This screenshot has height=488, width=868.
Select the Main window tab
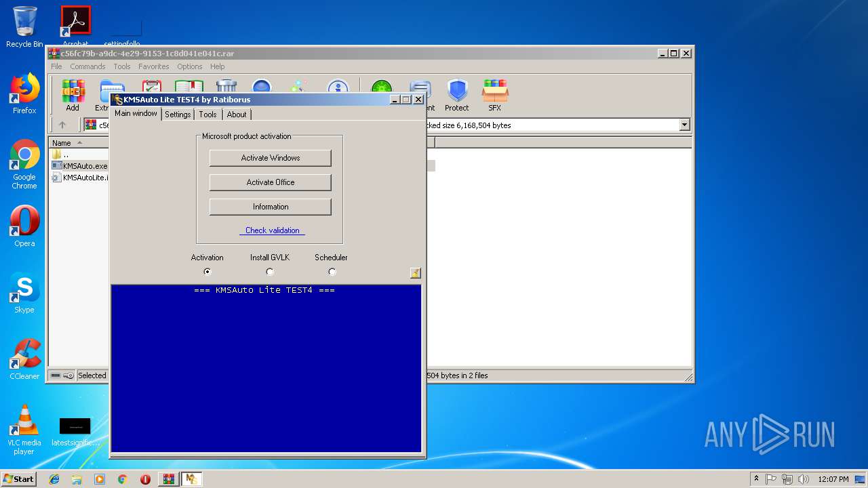pos(136,114)
